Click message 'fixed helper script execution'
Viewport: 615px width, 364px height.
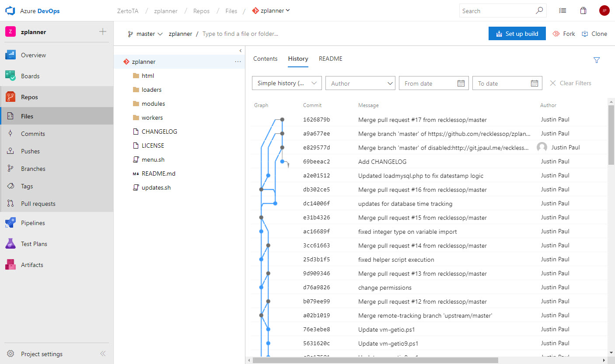pyautogui.click(x=396, y=260)
